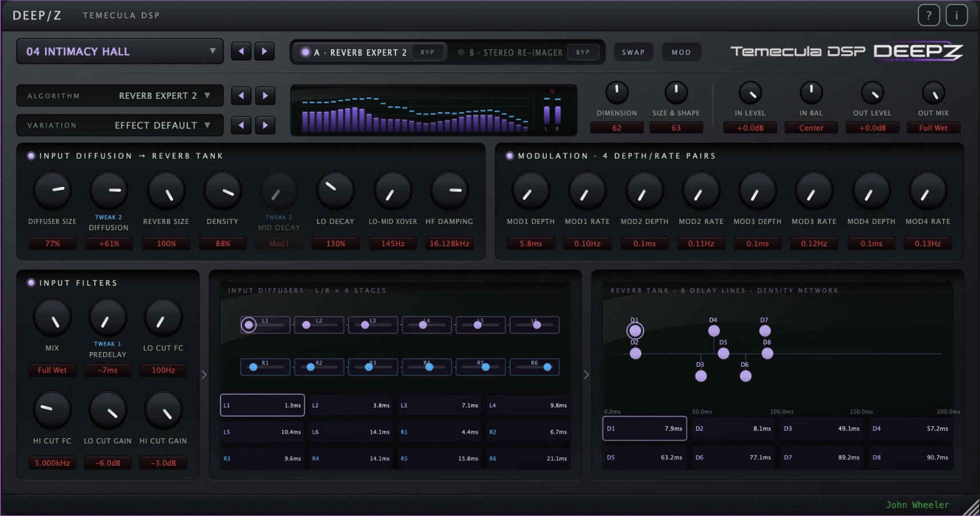Toggle Input Filters section power
Image resolution: width=980 pixels, height=516 pixels.
coord(31,282)
